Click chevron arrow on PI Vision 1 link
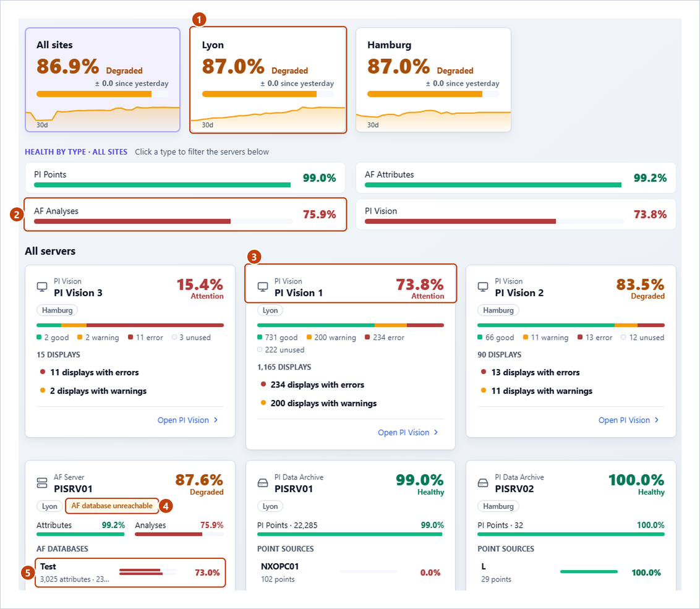700x609 pixels. coord(436,433)
